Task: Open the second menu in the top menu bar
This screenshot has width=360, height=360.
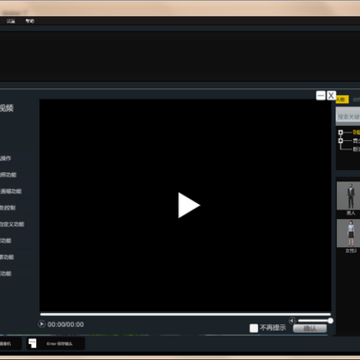Action: (x=30, y=21)
